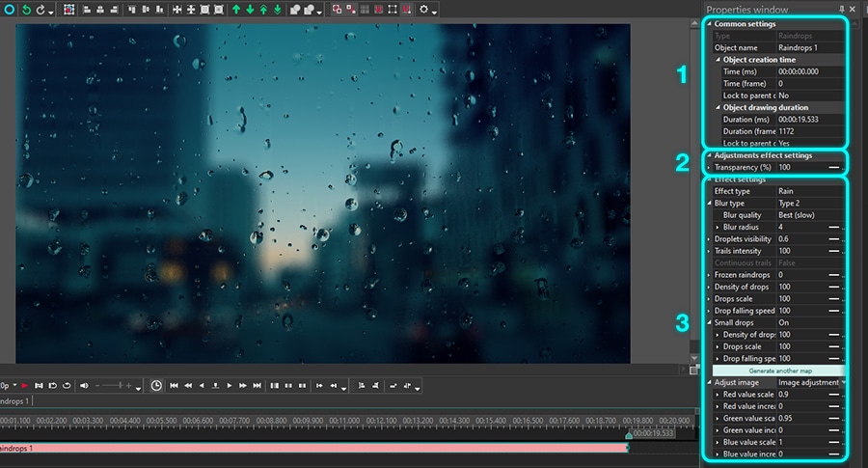Collapse the Blur type property
The height and width of the screenshot is (468, 868).
[709, 204]
